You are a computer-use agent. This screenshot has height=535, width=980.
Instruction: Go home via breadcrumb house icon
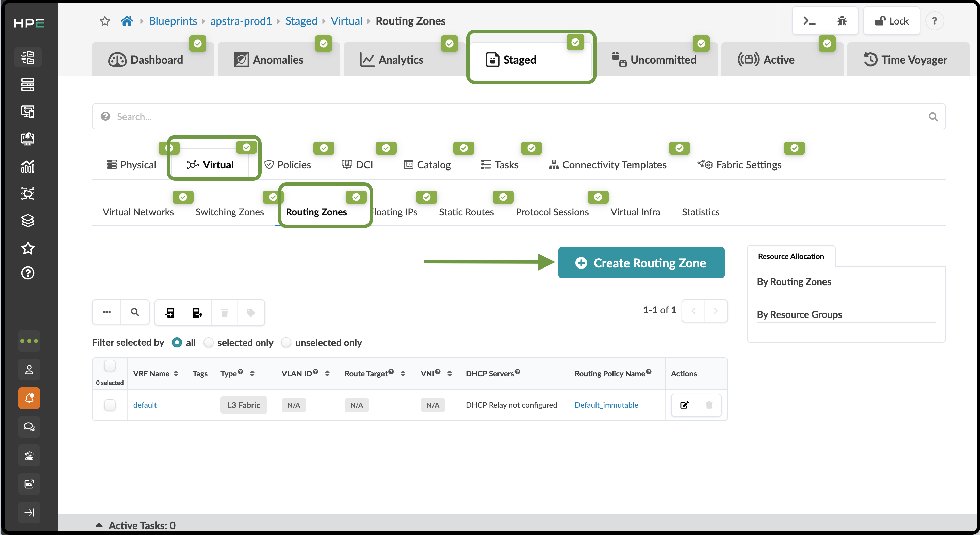tap(127, 21)
